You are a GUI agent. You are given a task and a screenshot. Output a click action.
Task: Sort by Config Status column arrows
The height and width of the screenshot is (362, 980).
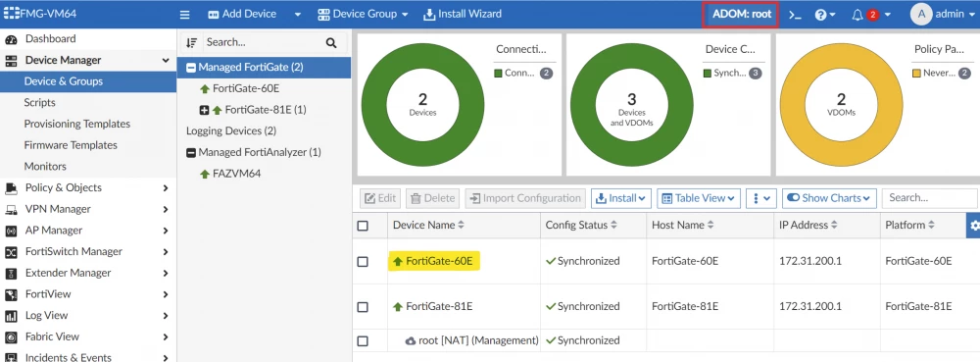coord(613,225)
